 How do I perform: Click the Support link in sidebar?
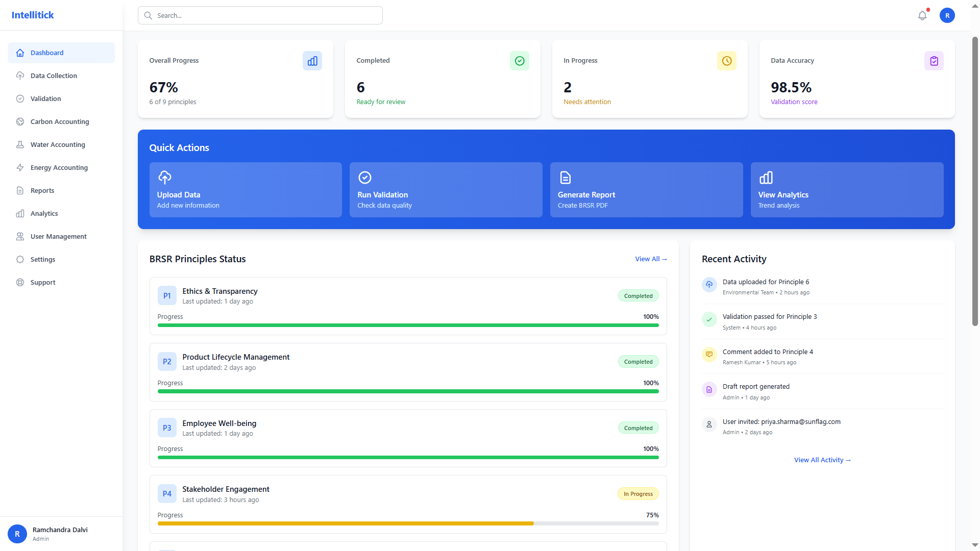(42, 282)
